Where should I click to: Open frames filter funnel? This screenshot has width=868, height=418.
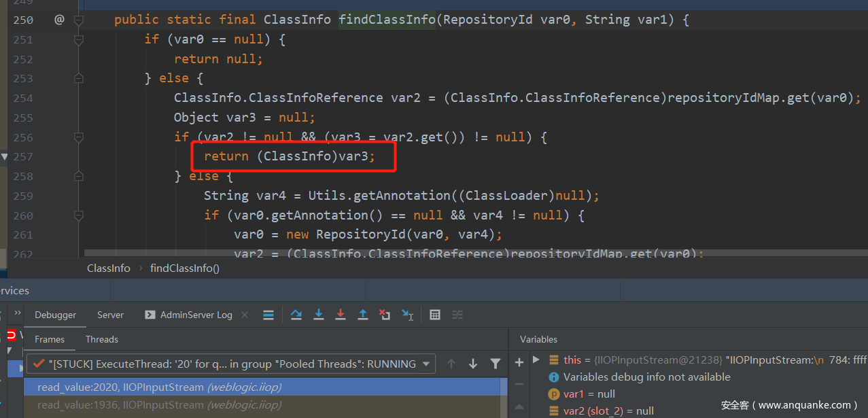tap(496, 364)
